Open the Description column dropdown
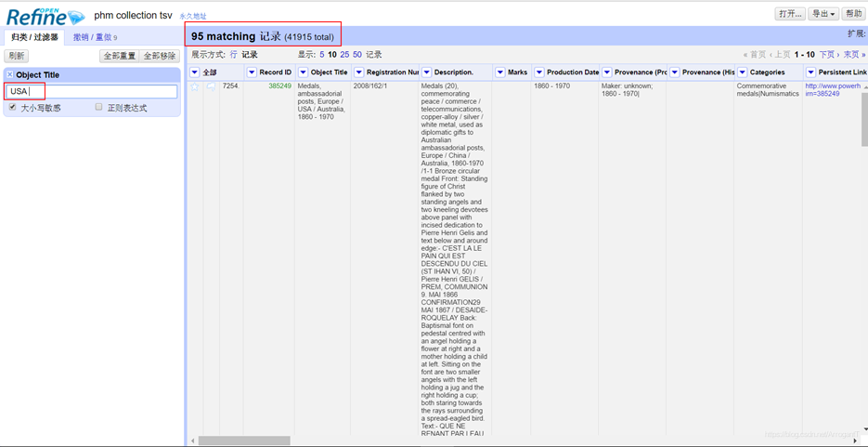Viewport: 868px width, 447px height. pyautogui.click(x=427, y=72)
